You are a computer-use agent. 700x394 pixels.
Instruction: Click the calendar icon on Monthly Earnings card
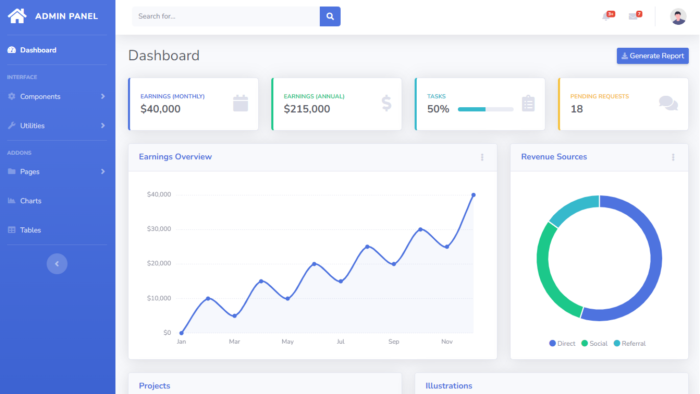(x=240, y=104)
